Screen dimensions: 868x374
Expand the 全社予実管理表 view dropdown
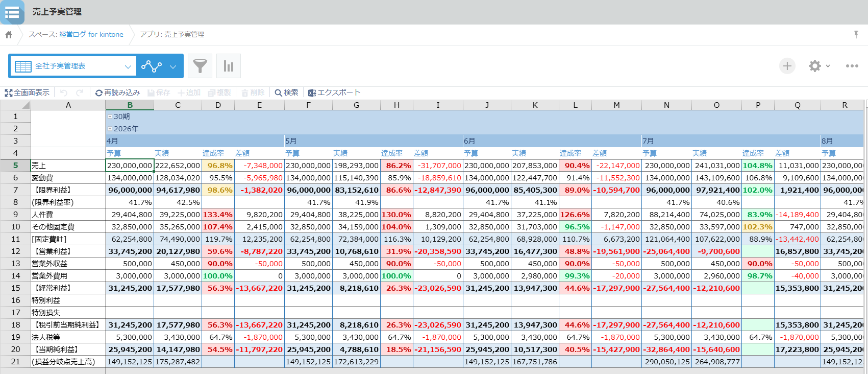tap(128, 66)
